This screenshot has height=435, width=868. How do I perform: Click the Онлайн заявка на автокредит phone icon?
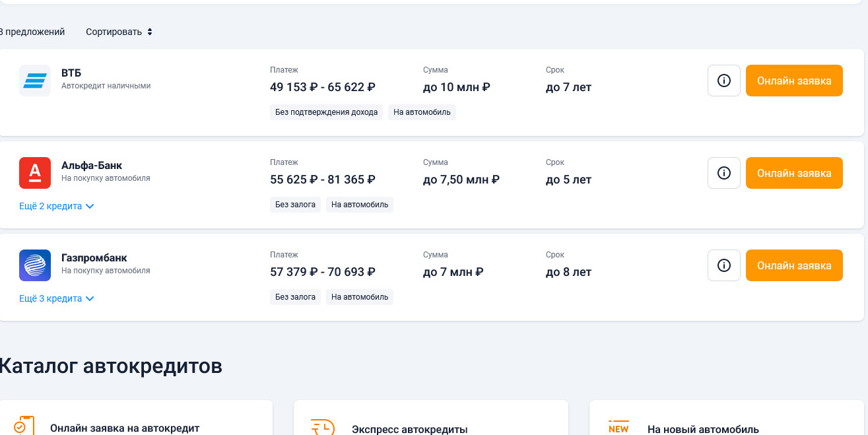click(x=24, y=426)
